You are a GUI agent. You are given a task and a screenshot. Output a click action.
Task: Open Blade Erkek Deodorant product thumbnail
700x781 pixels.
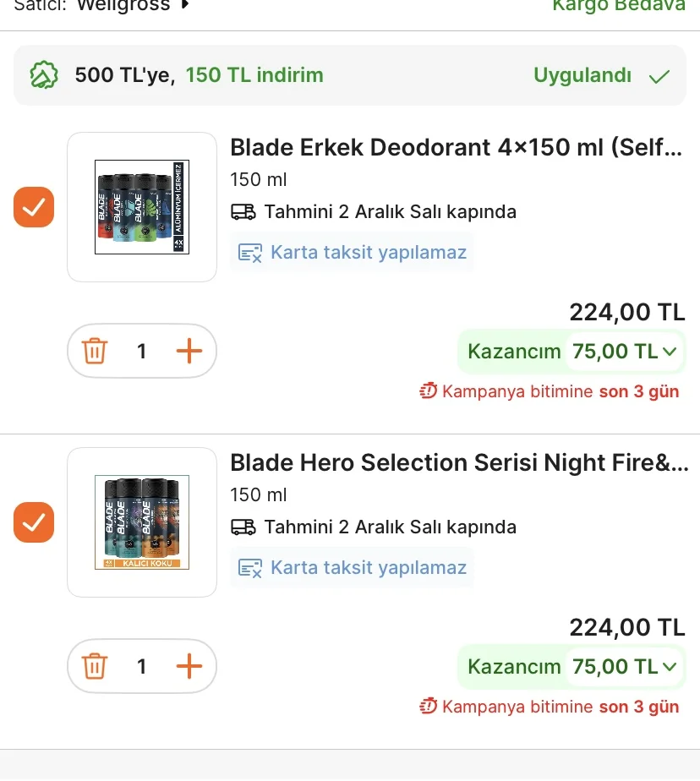pyautogui.click(x=142, y=207)
